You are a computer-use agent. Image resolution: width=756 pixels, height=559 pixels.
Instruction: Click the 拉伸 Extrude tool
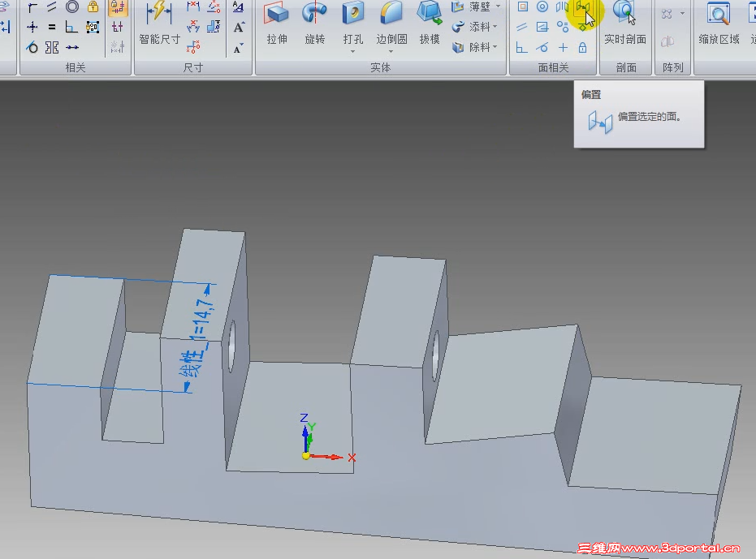point(277,24)
